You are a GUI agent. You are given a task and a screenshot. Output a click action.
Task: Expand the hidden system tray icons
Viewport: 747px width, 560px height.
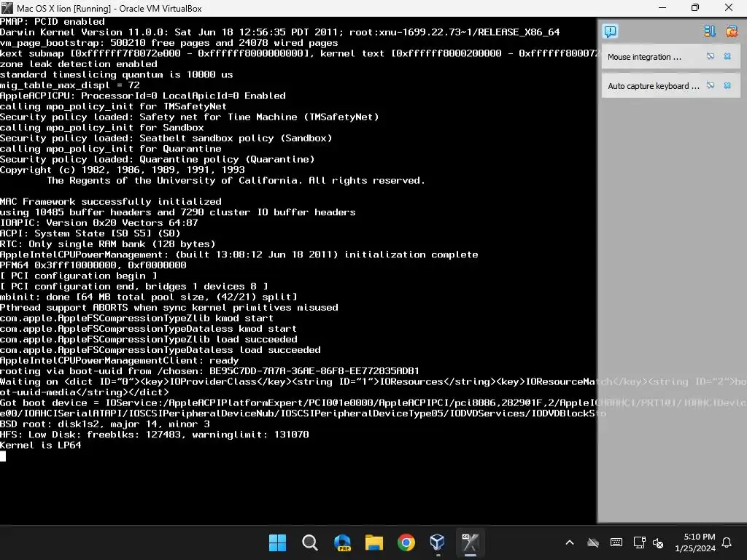(x=569, y=542)
